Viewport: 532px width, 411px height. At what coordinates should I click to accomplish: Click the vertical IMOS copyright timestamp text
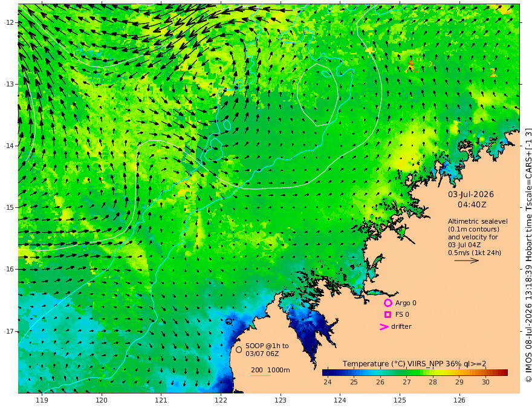pyautogui.click(x=528, y=255)
